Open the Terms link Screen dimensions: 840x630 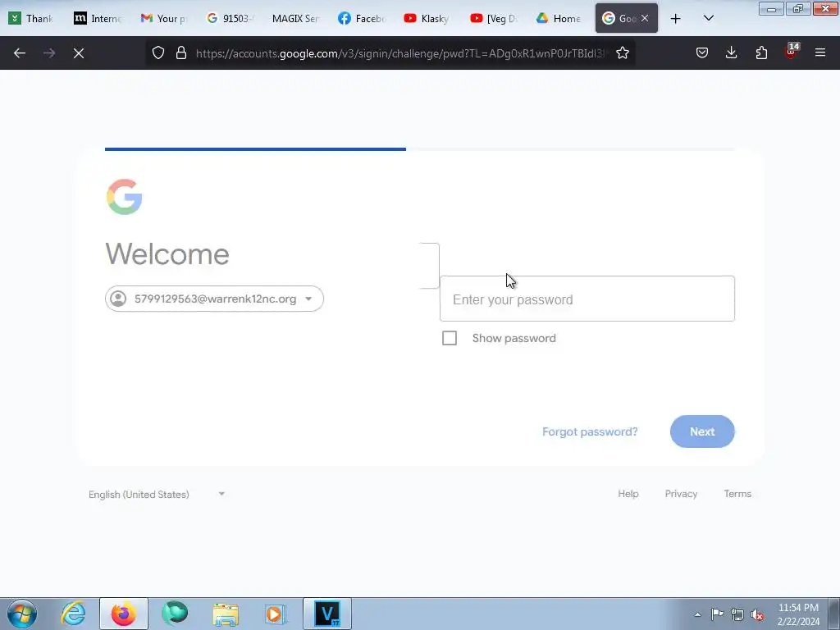737,493
